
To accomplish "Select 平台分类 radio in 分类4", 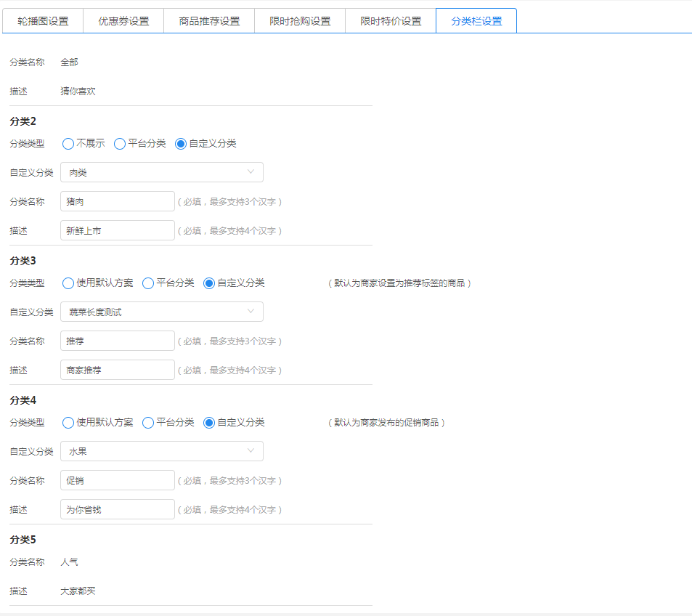I will tap(148, 423).
